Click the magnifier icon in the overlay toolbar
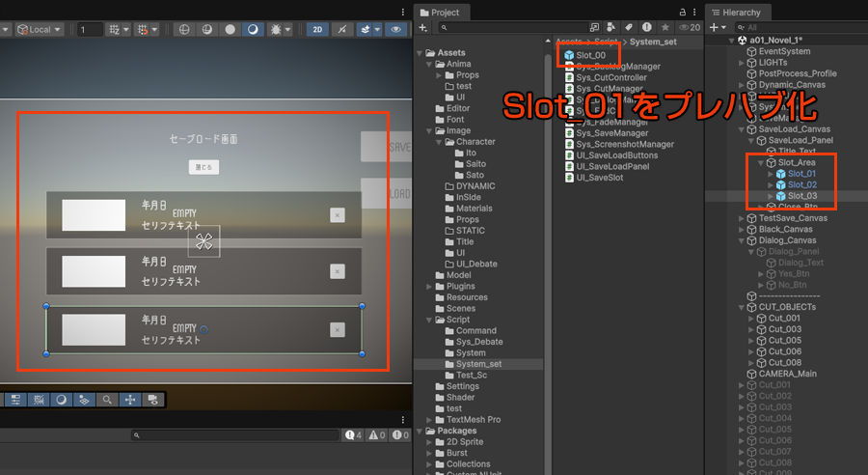 107,399
